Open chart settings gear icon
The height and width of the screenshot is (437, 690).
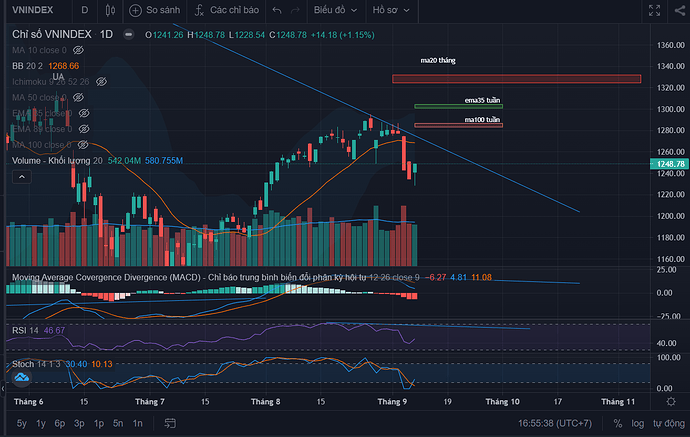tap(671, 401)
